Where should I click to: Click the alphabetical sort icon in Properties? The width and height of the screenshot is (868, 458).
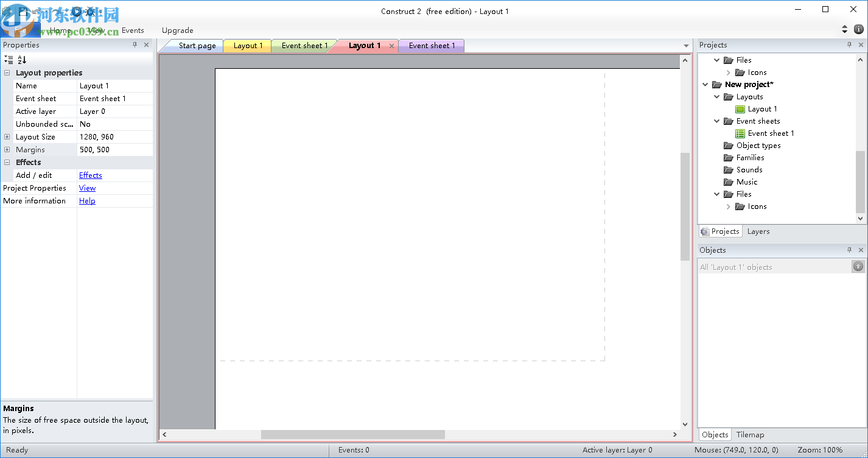tap(21, 59)
